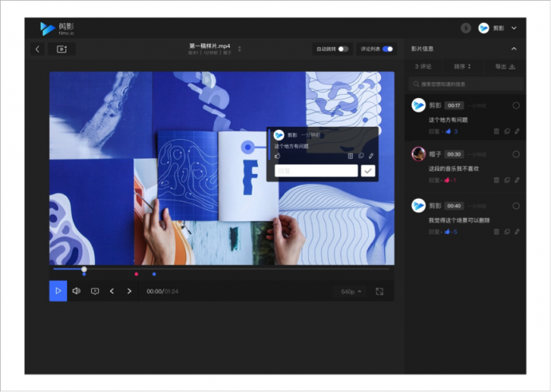The height and width of the screenshot is (392, 551).
Task: Collapse the 影片信息 panel chevron
Action: (x=513, y=49)
